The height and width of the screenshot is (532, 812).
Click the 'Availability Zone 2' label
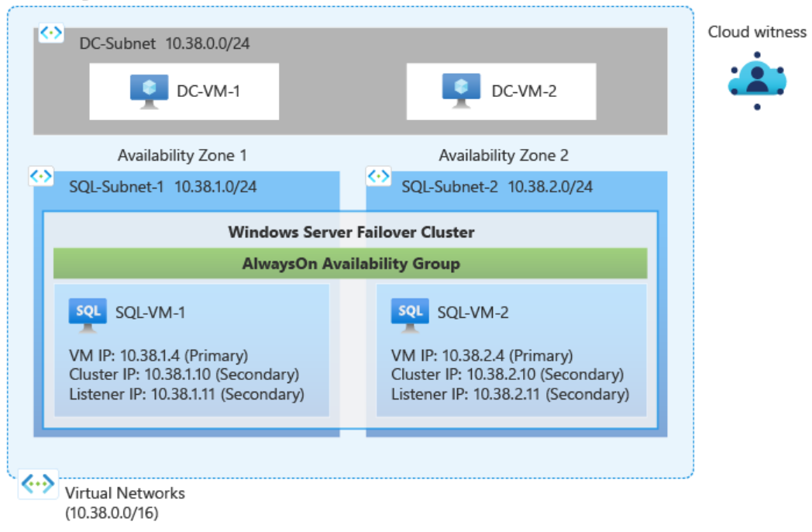pyautogui.click(x=504, y=156)
